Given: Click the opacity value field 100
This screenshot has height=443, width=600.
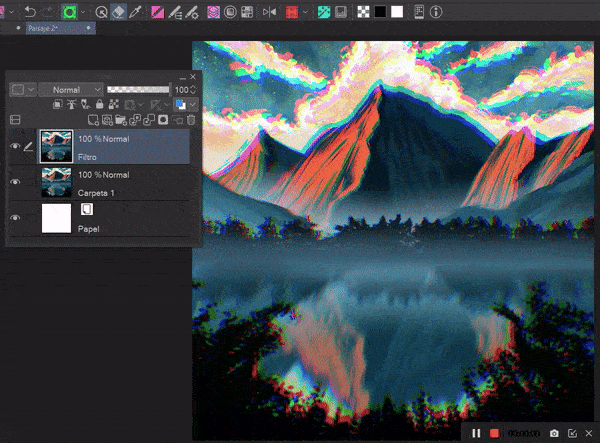Looking at the screenshot, I should 181,90.
